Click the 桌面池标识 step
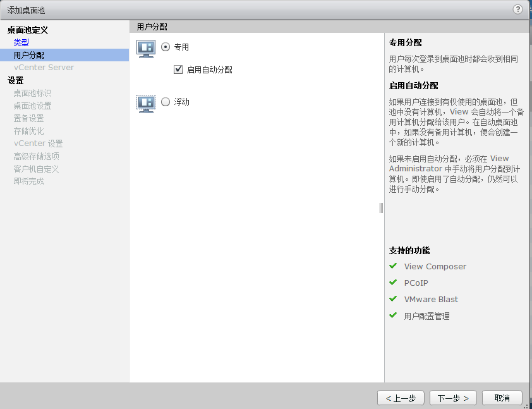This screenshot has height=409, width=532. coord(32,93)
